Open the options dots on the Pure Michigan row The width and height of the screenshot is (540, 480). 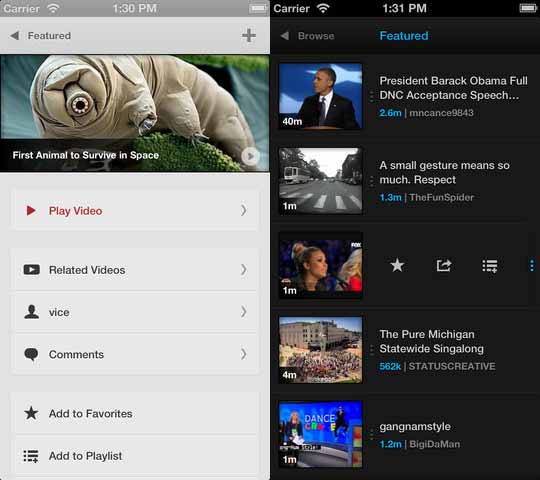pos(371,350)
